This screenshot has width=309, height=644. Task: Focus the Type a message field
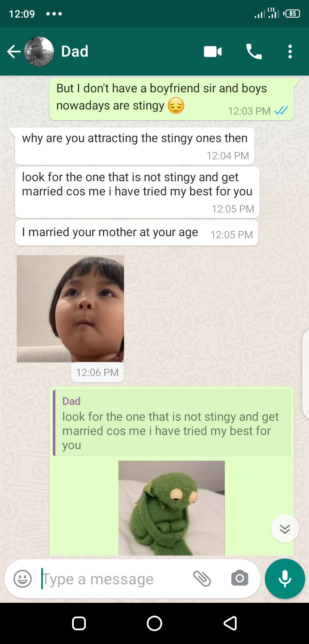tap(114, 579)
